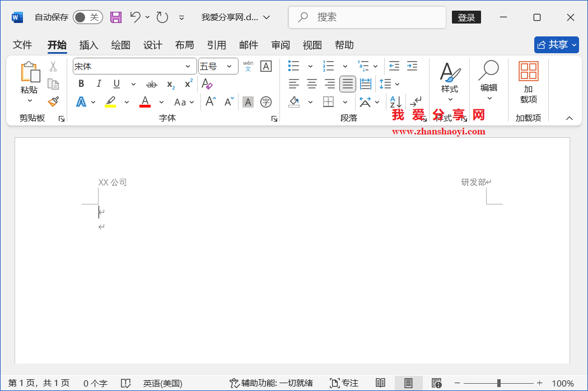Decrease font size with shrink icon
Viewport: 588px width, 391px height.
(229, 102)
